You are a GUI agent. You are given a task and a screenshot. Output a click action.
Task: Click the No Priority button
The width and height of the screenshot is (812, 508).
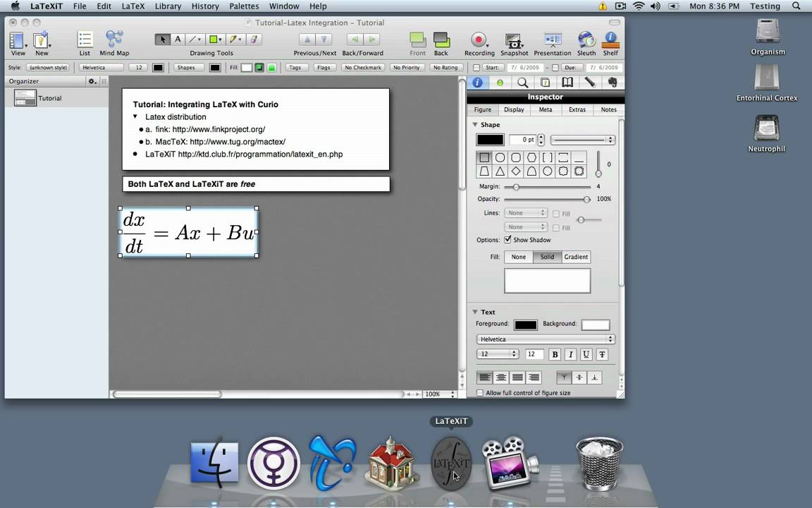tap(407, 68)
